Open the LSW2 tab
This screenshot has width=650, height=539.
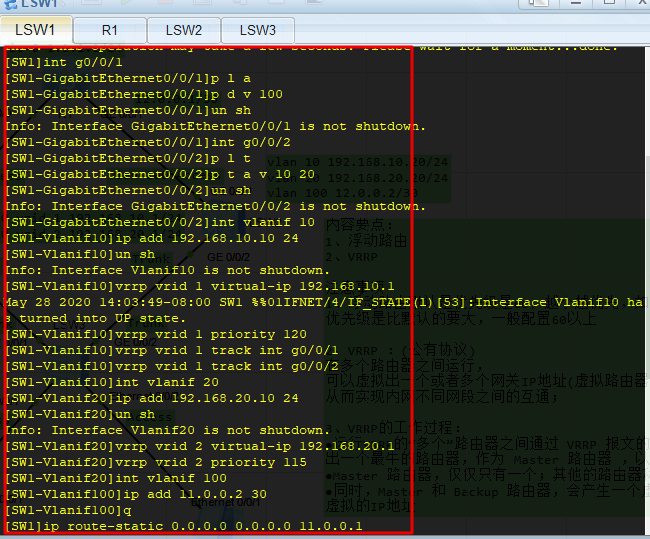[184, 30]
